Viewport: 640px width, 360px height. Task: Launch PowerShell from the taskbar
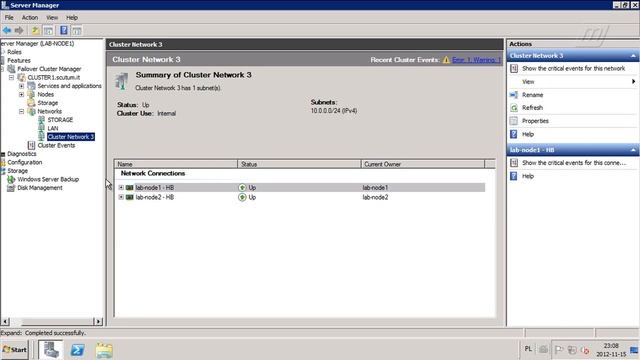78,350
